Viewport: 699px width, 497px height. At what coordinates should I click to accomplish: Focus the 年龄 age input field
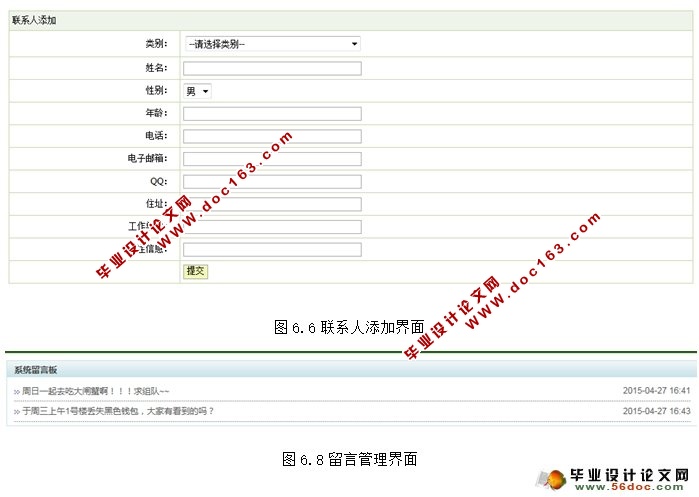pos(272,114)
